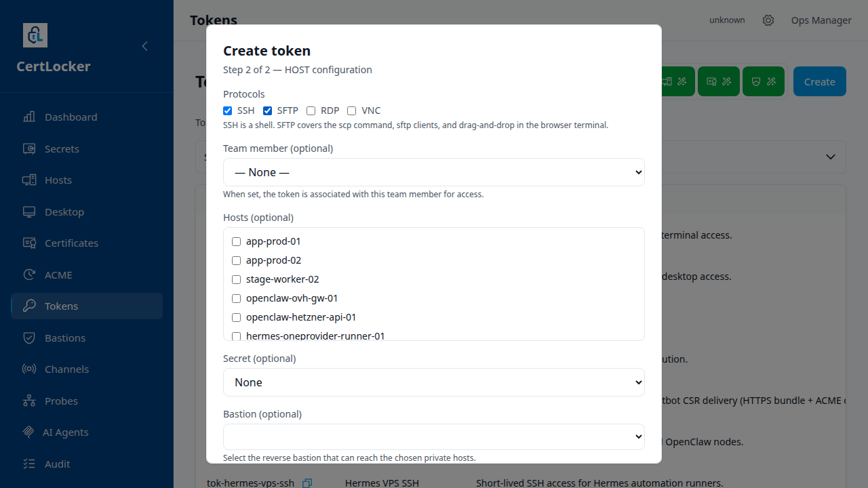This screenshot has width=868, height=488.
Task: Open Audit in the sidebar
Action: point(87,464)
